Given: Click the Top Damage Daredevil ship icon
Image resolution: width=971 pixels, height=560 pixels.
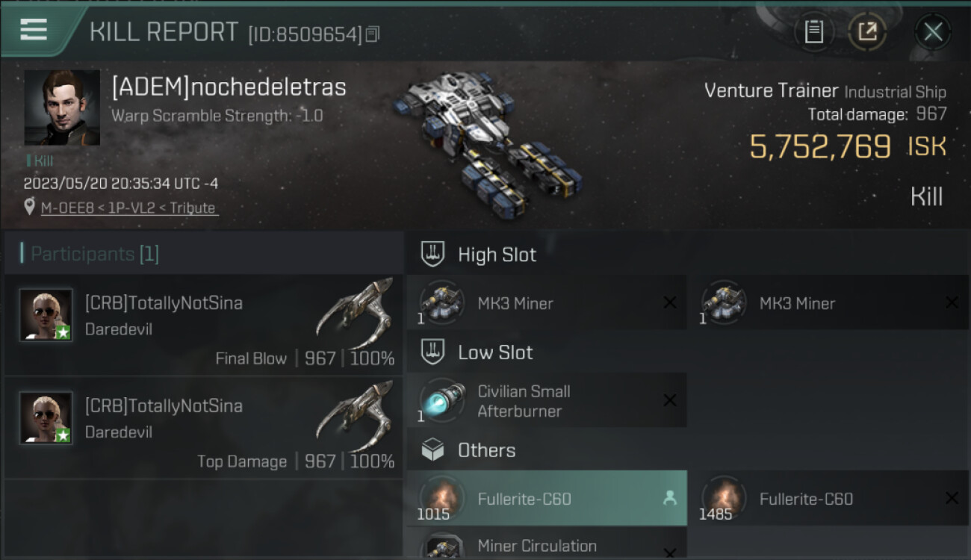Looking at the screenshot, I should [355, 414].
